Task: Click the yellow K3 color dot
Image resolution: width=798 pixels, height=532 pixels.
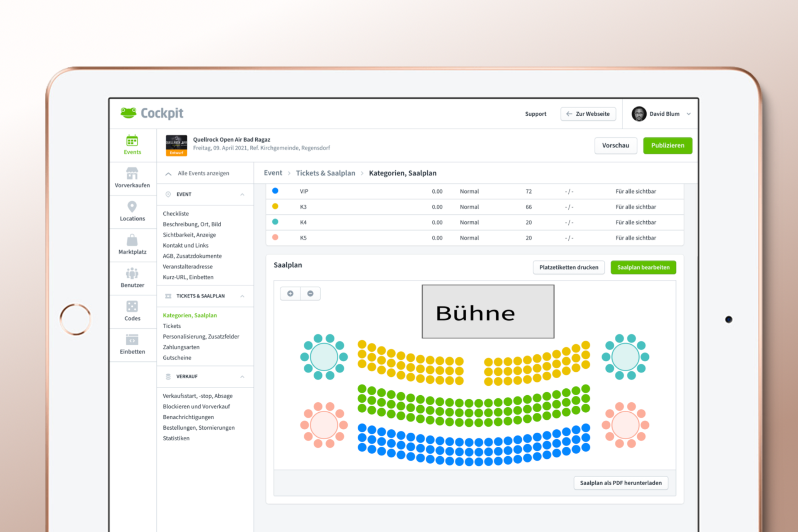Action: (275, 206)
